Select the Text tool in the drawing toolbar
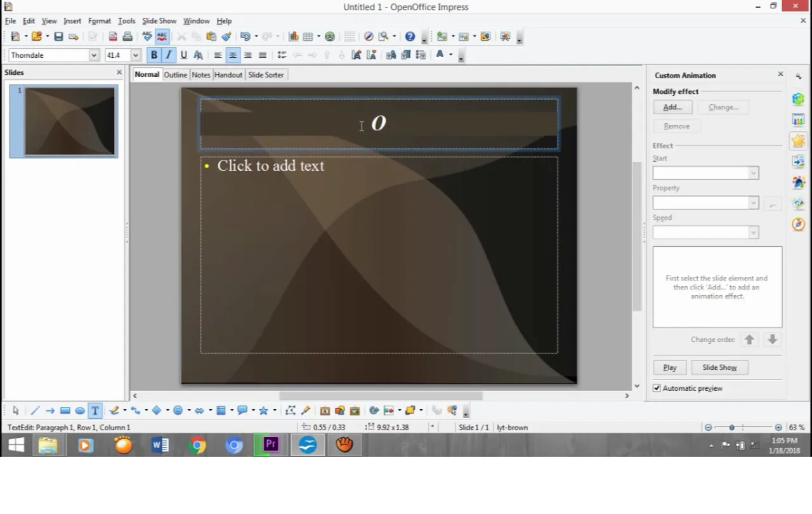The image size is (812, 514). (95, 411)
